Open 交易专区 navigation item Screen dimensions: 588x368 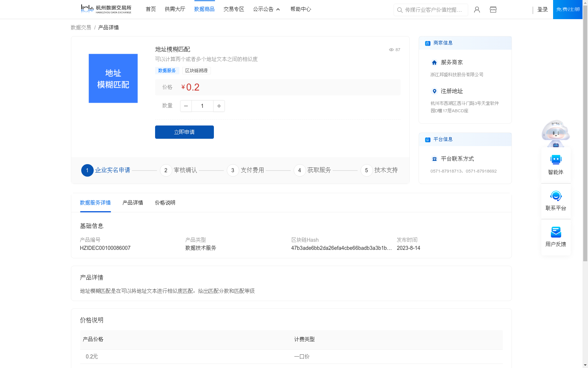(x=234, y=9)
